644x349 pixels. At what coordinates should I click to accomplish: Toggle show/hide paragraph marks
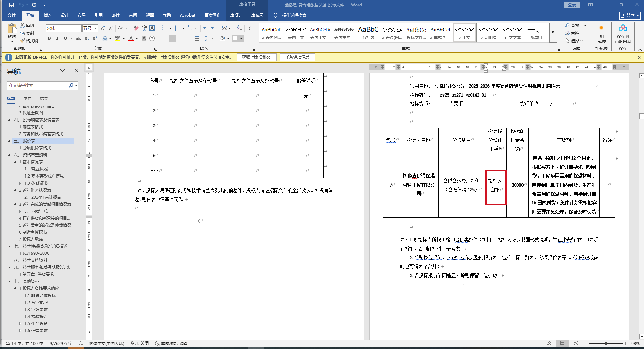coord(250,28)
